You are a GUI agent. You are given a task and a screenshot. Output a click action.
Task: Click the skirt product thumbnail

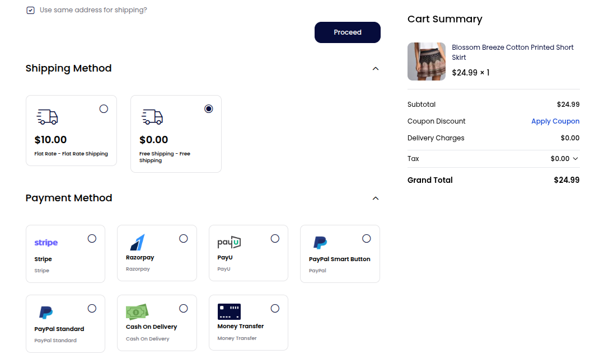[426, 61]
